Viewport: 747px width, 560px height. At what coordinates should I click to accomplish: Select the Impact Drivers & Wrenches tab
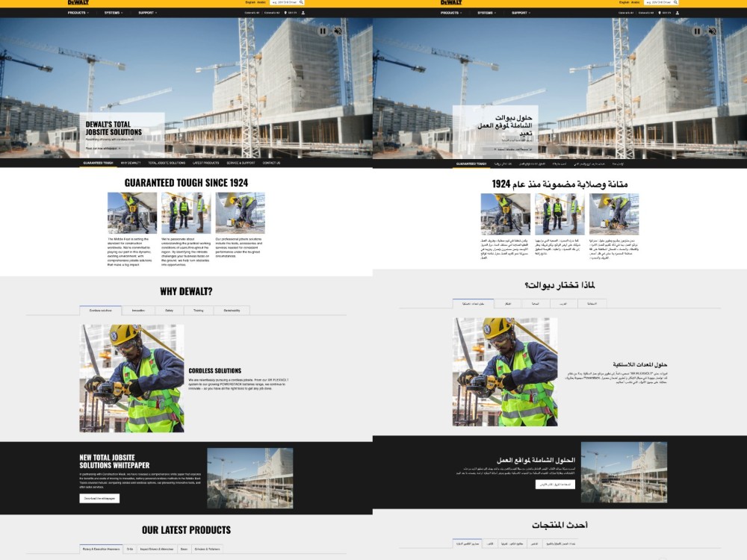157,549
